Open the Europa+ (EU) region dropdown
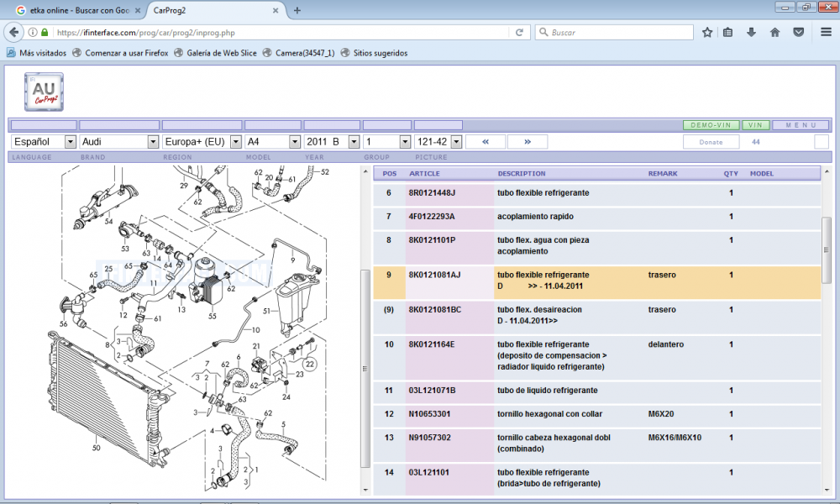Viewport: 840px width, 504px height. point(202,142)
